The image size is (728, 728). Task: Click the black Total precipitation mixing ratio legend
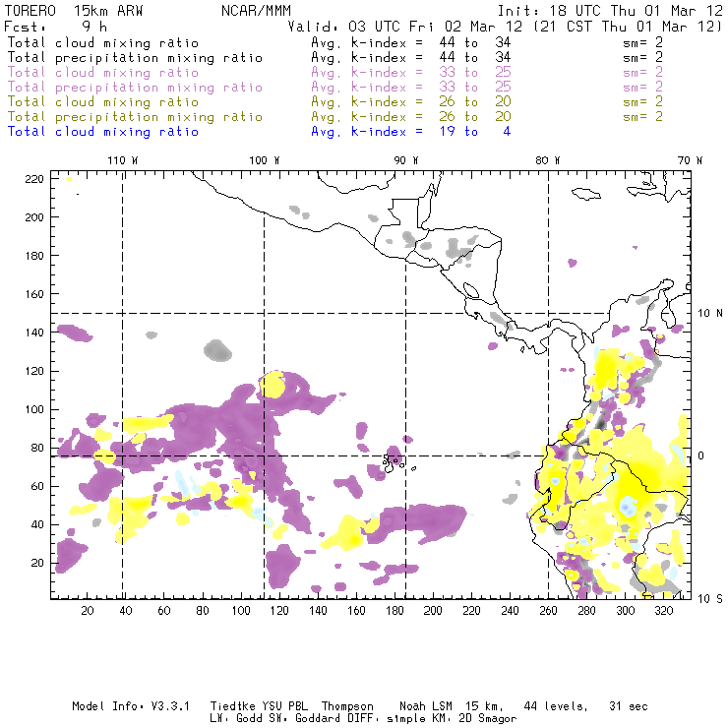(134, 58)
